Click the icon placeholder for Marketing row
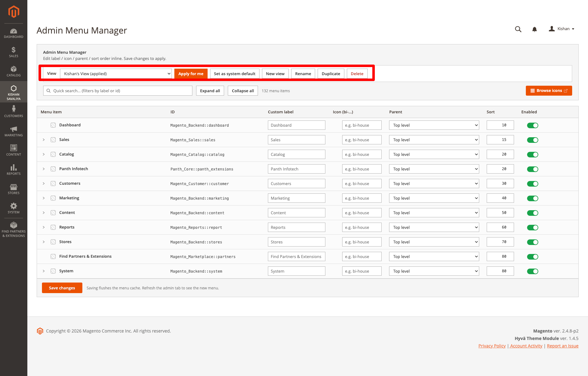 point(53,198)
